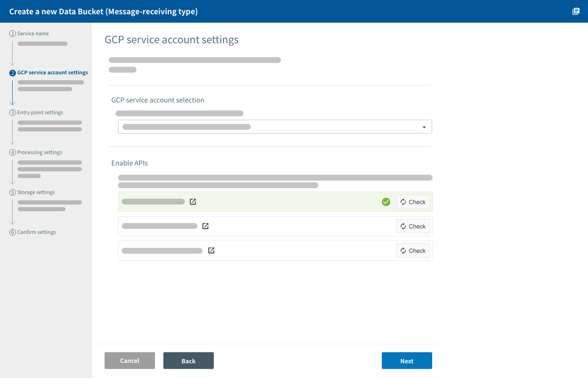Viewport: 588px width, 378px height.
Task: Click Check button in the first API row
Action: point(413,202)
